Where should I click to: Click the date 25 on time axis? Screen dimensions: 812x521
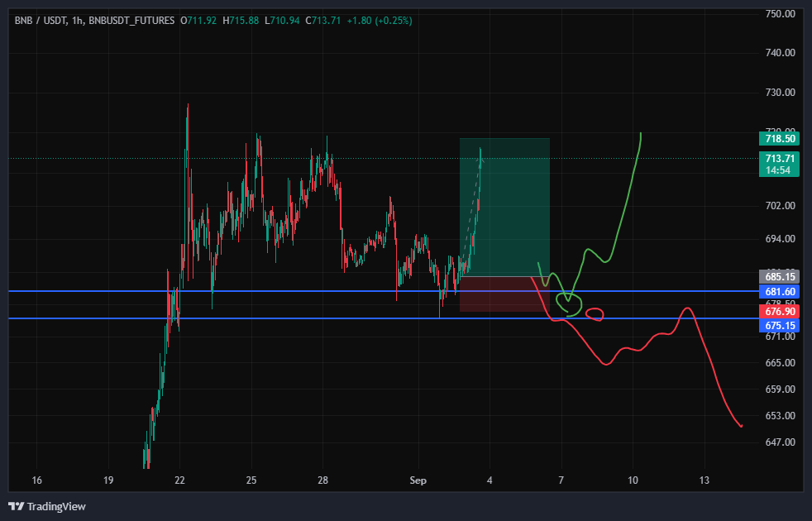coord(251,480)
